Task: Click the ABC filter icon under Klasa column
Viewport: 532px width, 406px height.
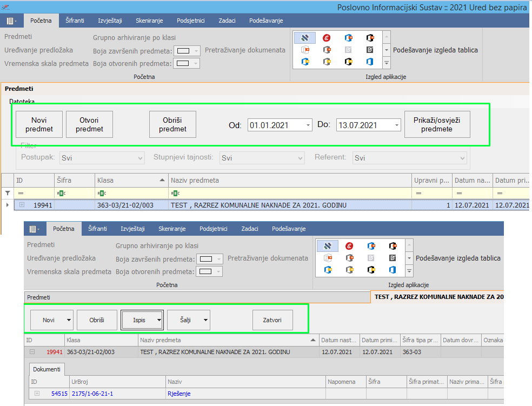Action: click(x=101, y=193)
